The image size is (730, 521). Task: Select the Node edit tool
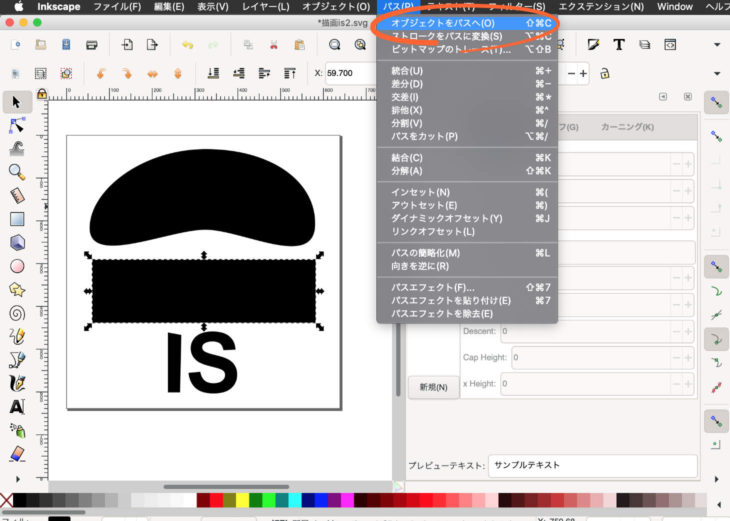point(17,124)
